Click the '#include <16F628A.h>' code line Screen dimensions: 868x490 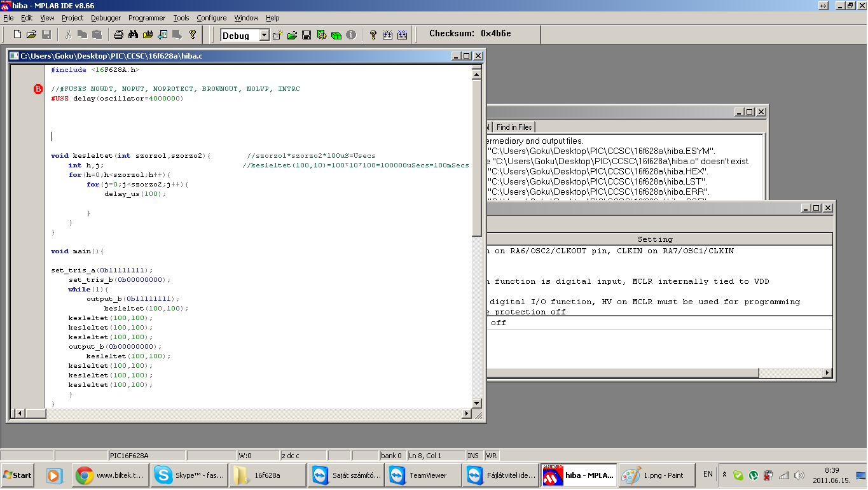(95, 70)
